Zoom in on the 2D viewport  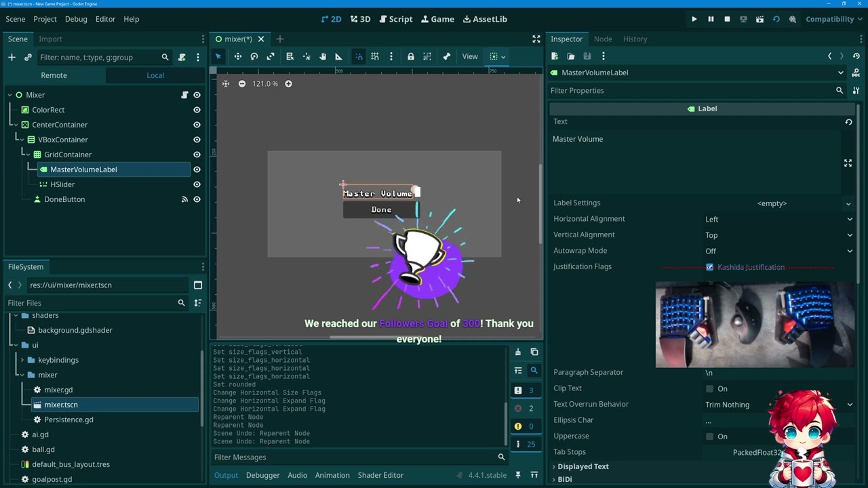pyautogui.click(x=288, y=83)
